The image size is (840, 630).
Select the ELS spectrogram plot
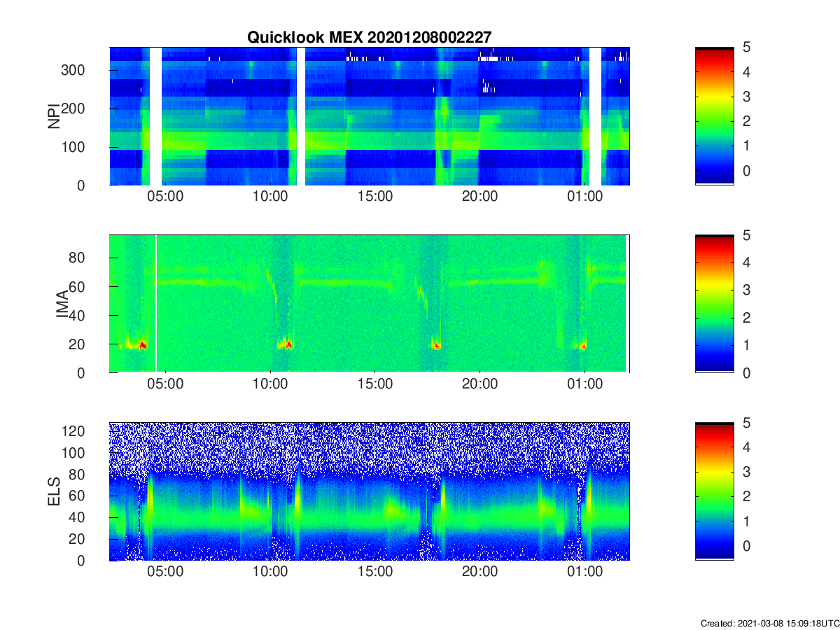click(x=370, y=491)
